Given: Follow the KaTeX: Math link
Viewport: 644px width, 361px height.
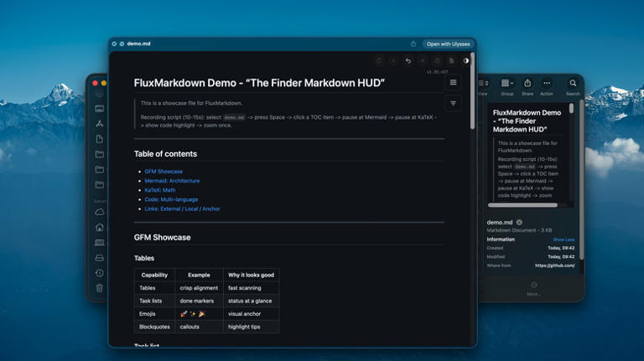Looking at the screenshot, I should click(x=160, y=190).
